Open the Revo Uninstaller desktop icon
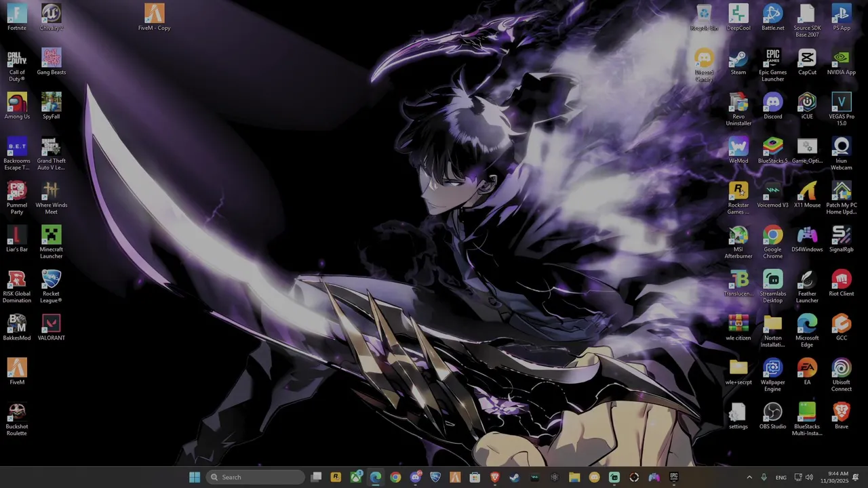The height and width of the screenshot is (488, 868). pos(738,109)
